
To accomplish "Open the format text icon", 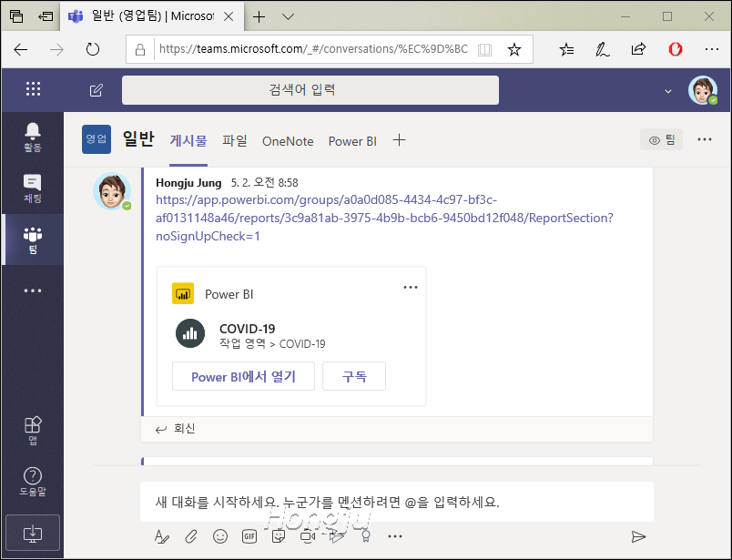I will pyautogui.click(x=161, y=536).
